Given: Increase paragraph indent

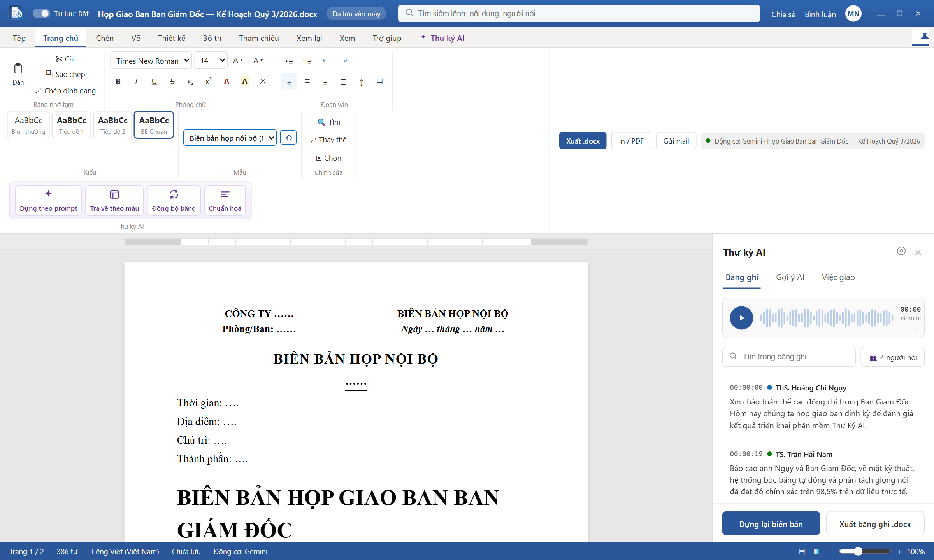Looking at the screenshot, I should [x=344, y=61].
